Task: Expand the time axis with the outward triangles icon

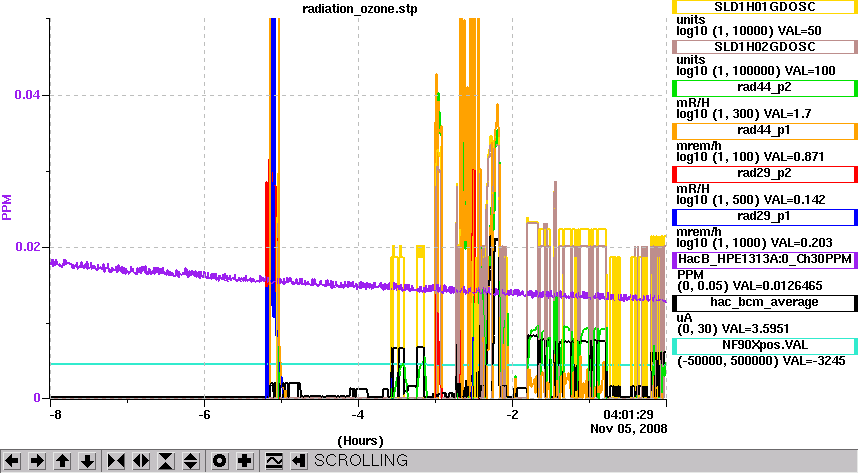Action: tap(141, 461)
